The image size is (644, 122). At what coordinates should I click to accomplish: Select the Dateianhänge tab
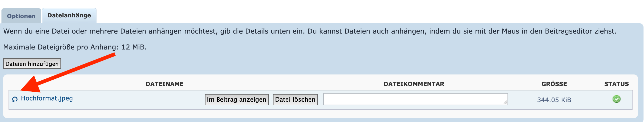[69, 16]
